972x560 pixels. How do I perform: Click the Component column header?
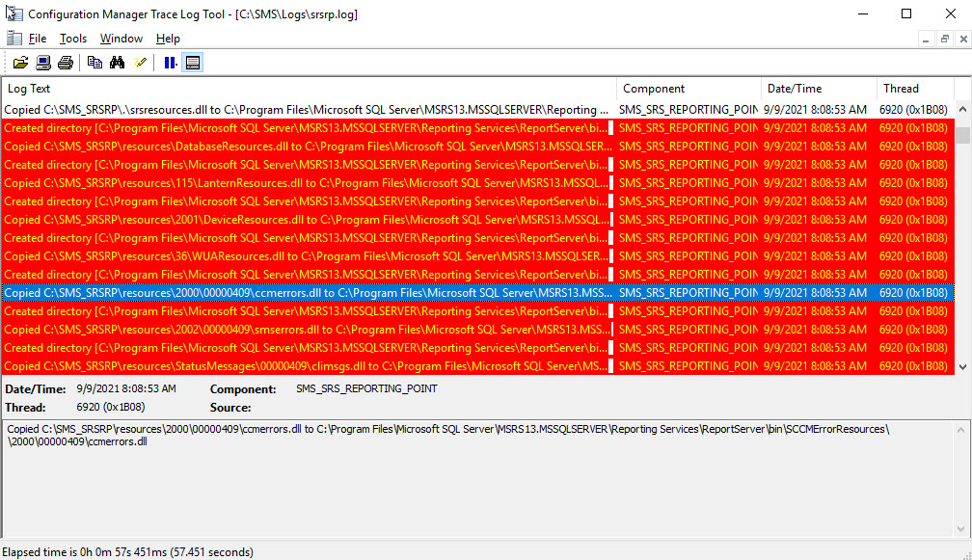(x=688, y=89)
